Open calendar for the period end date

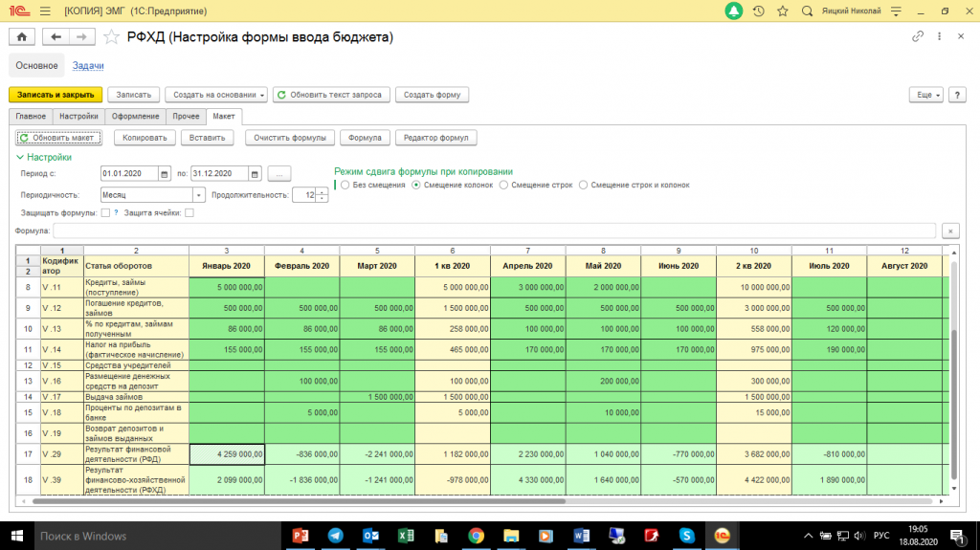(255, 174)
